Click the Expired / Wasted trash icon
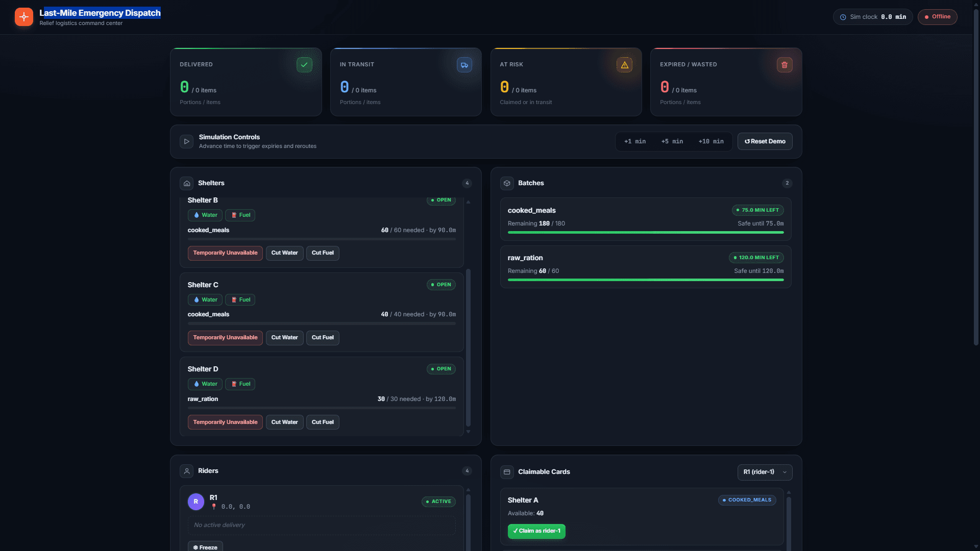The height and width of the screenshot is (551, 980). tap(785, 65)
